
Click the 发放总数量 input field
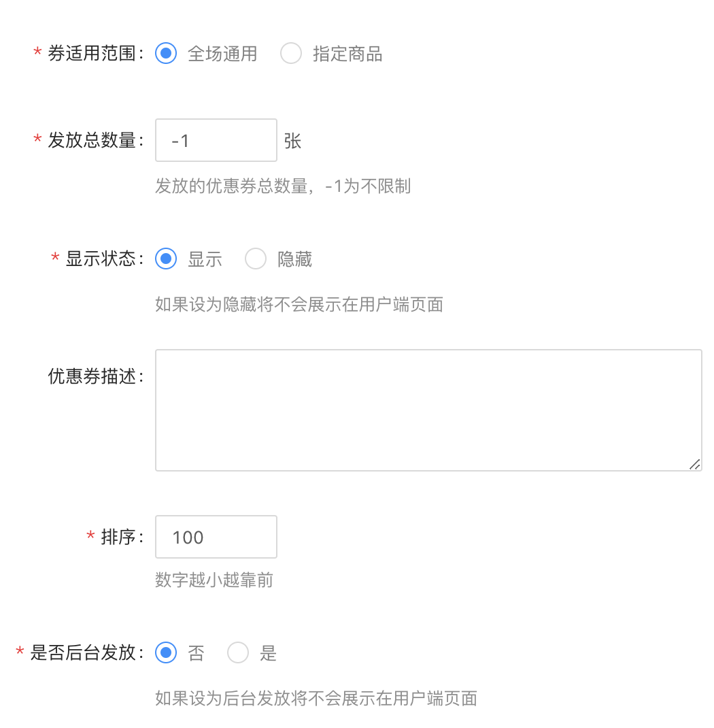(216, 140)
